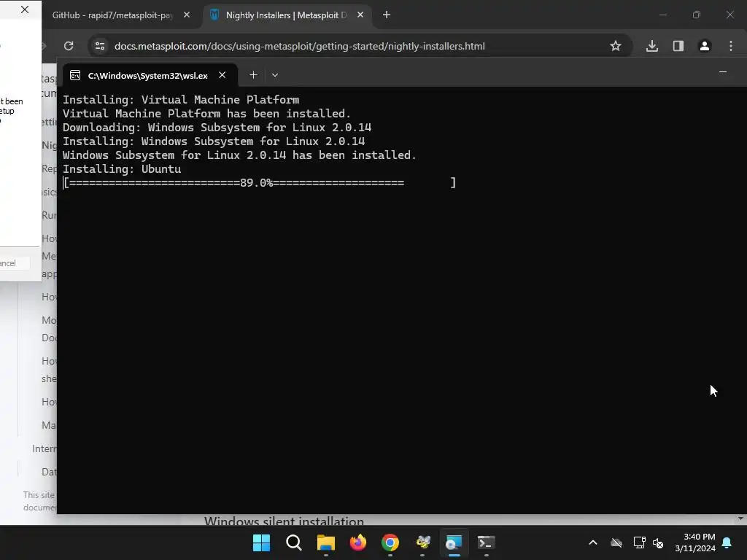Switch to the GitHub rapid7/metasploit tab
The width and height of the screenshot is (747, 560).
tap(113, 15)
